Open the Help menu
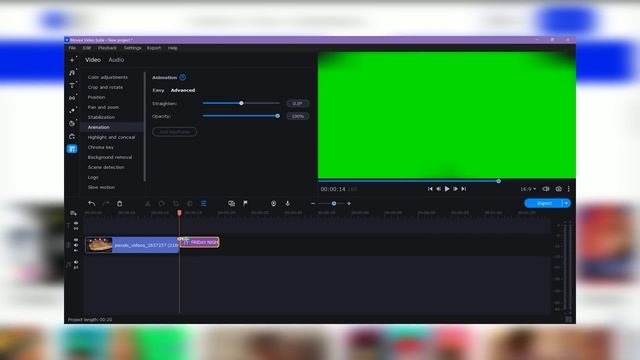640x360 pixels. 173,48
